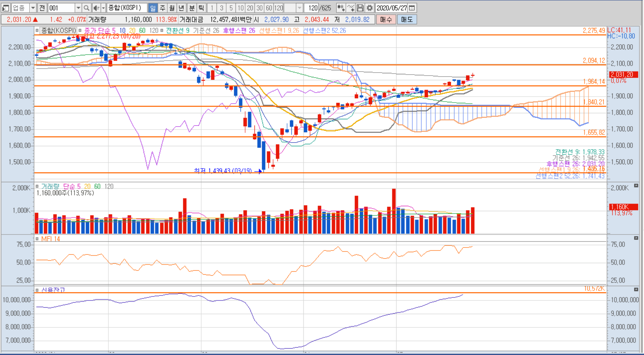The width and height of the screenshot is (644, 355).
Task: Click the legend square before MFI 14
Action: (37, 239)
